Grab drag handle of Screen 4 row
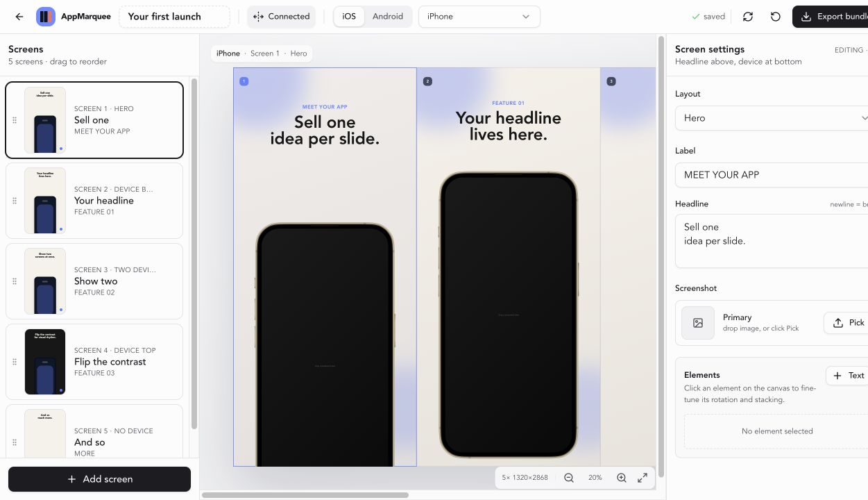 tap(15, 362)
